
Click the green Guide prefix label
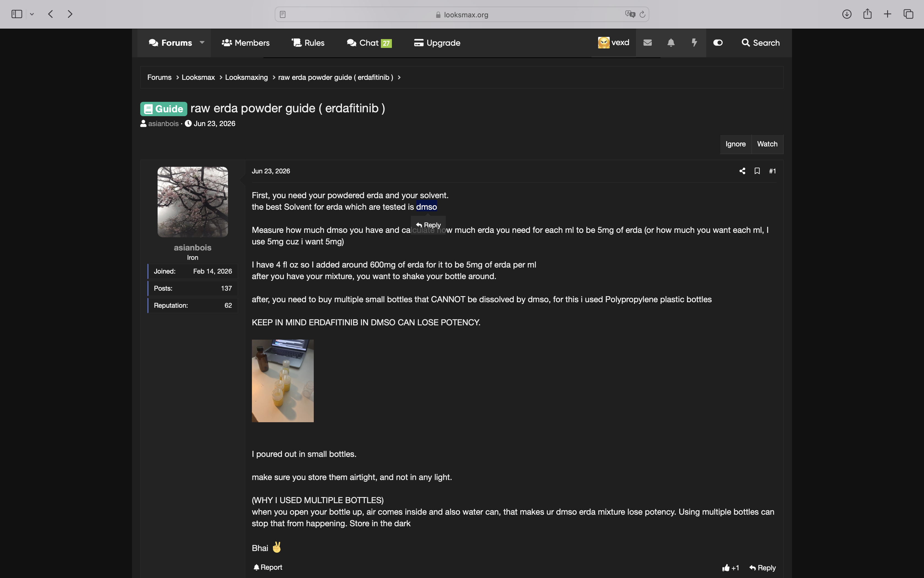tap(163, 109)
